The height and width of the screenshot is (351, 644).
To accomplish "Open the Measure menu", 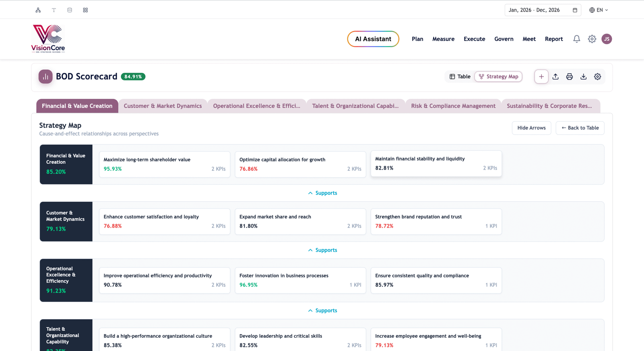I will [444, 39].
